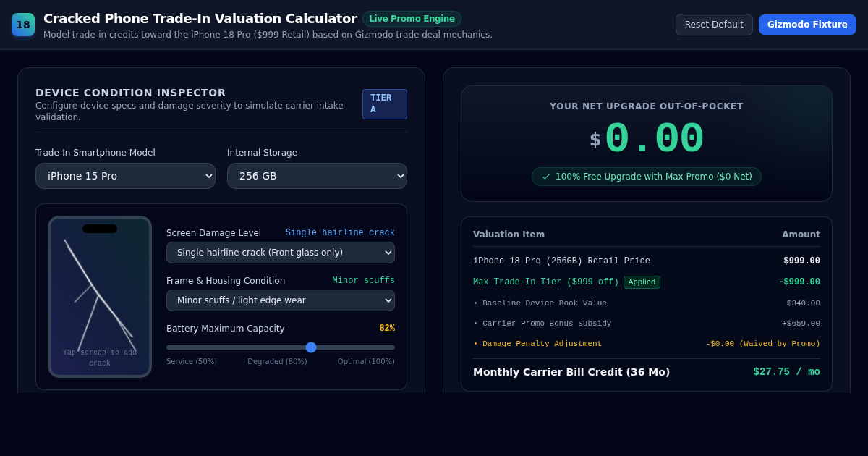Image resolution: width=868 pixels, height=456 pixels.
Task: Click the teal 18 app logo icon
Action: point(23,25)
